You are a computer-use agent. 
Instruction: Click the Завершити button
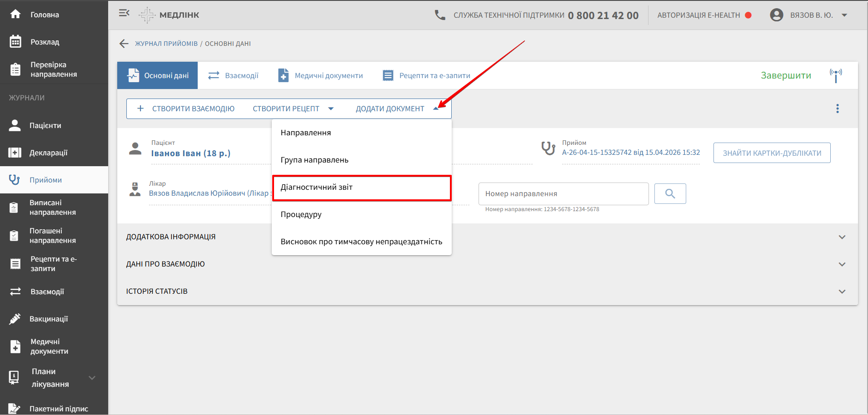click(786, 75)
